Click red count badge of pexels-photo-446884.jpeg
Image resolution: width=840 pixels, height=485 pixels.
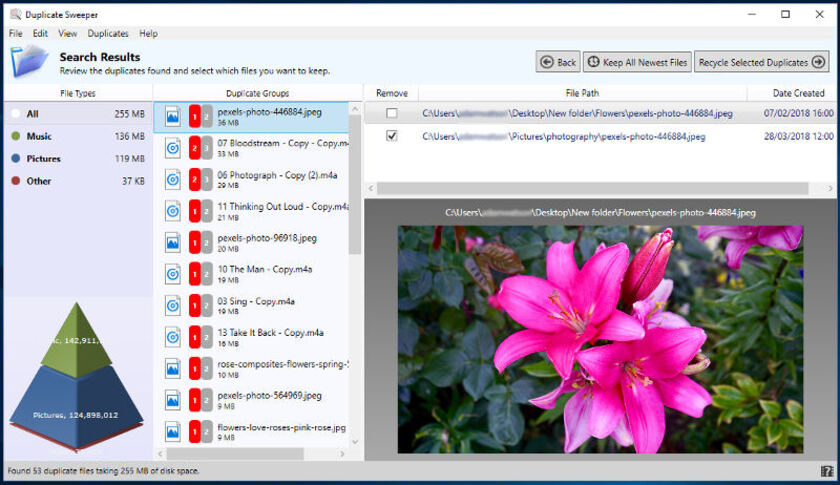tap(195, 116)
